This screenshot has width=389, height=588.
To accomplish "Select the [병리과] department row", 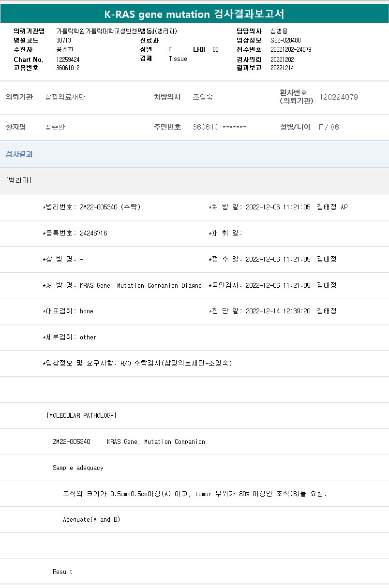I will 194,180.
